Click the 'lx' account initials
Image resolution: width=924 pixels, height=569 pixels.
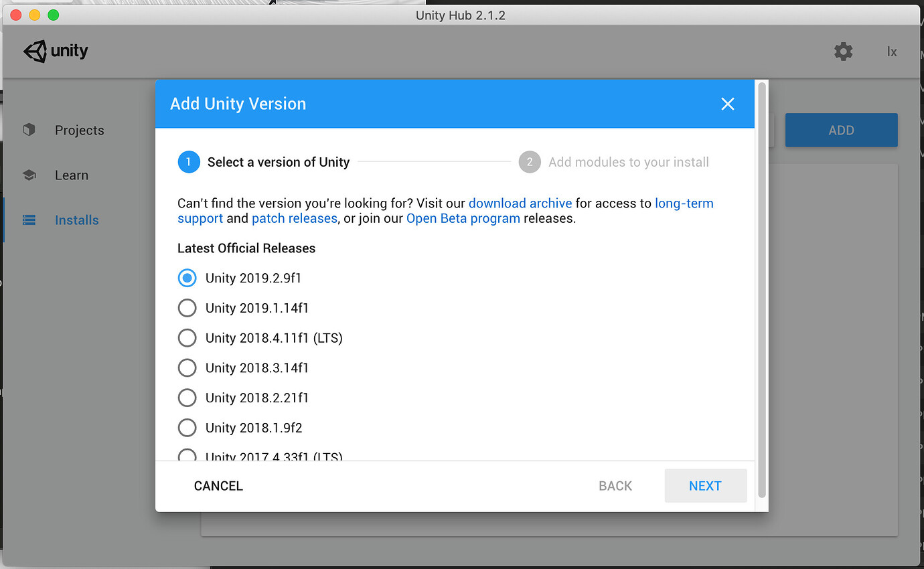coord(892,51)
